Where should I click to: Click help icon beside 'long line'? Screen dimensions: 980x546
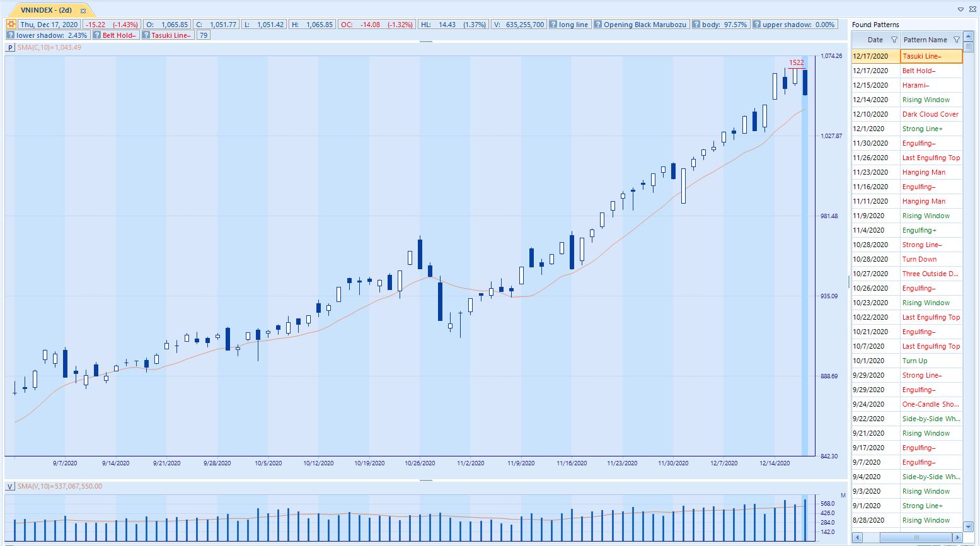click(553, 25)
